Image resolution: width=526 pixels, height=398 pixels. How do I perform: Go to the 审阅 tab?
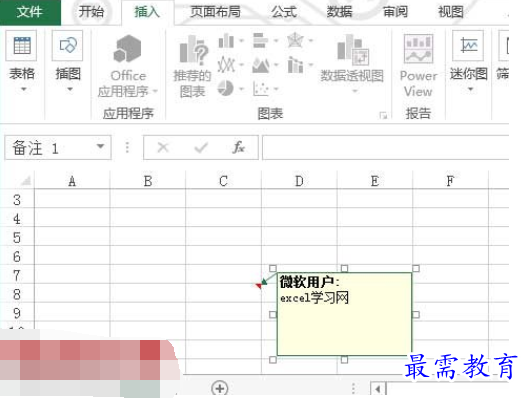click(x=395, y=12)
